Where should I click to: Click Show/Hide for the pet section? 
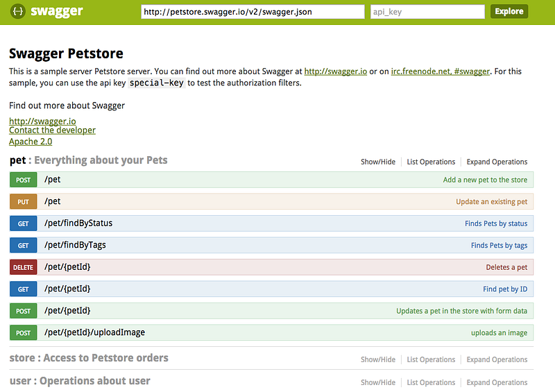378,162
